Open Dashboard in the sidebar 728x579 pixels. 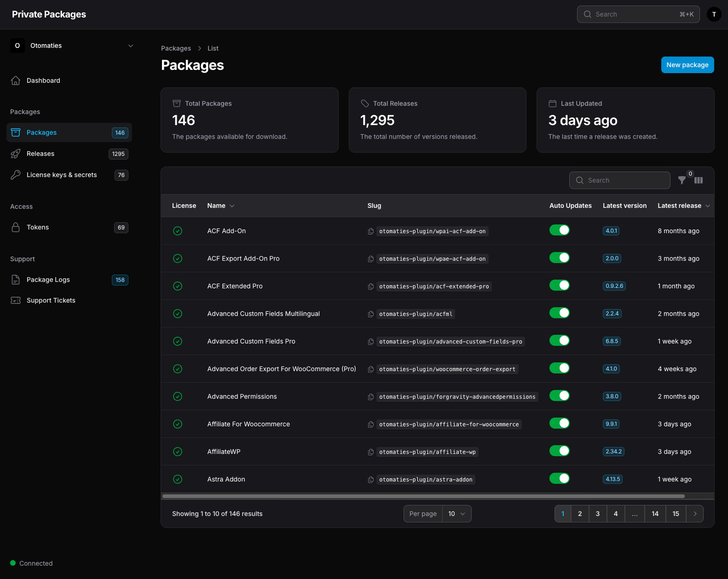[69, 80]
